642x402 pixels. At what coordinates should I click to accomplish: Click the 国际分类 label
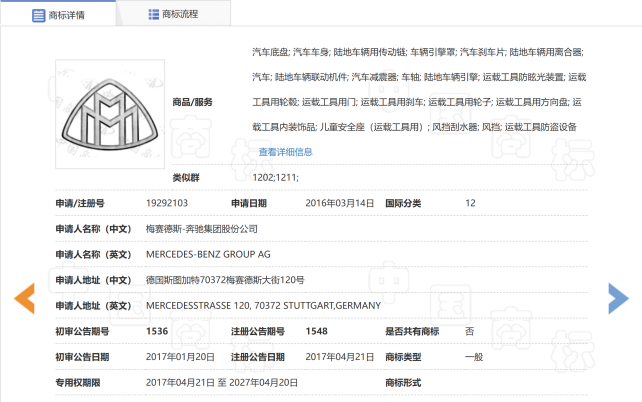[x=403, y=203]
